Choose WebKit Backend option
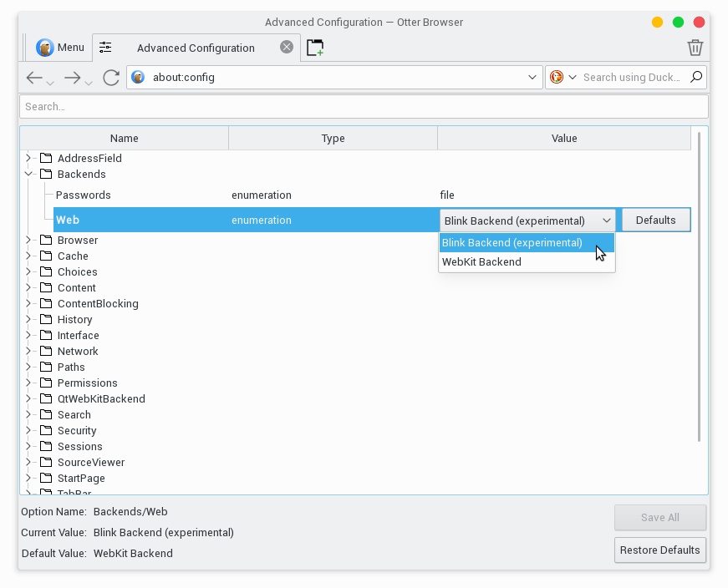 point(527,261)
